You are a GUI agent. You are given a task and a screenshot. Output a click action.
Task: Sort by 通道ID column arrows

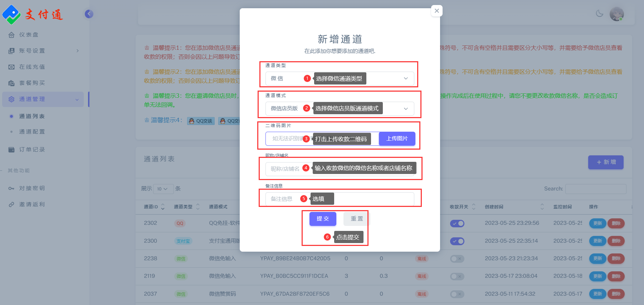[x=163, y=207]
